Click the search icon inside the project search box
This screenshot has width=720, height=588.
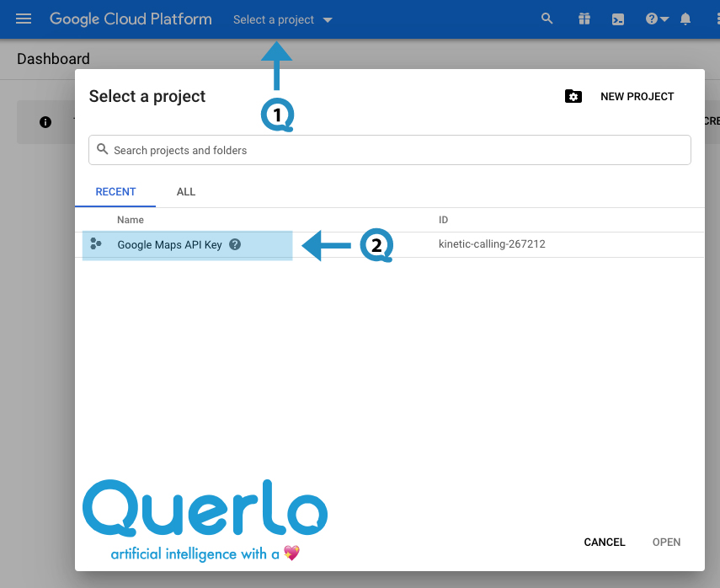(x=103, y=149)
